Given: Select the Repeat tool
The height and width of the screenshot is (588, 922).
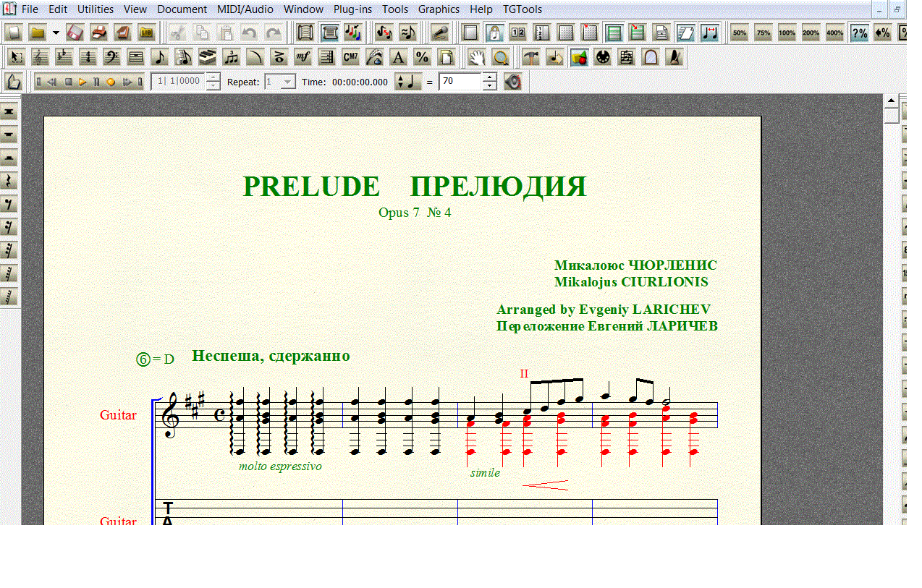Looking at the screenshot, I should (x=326, y=57).
